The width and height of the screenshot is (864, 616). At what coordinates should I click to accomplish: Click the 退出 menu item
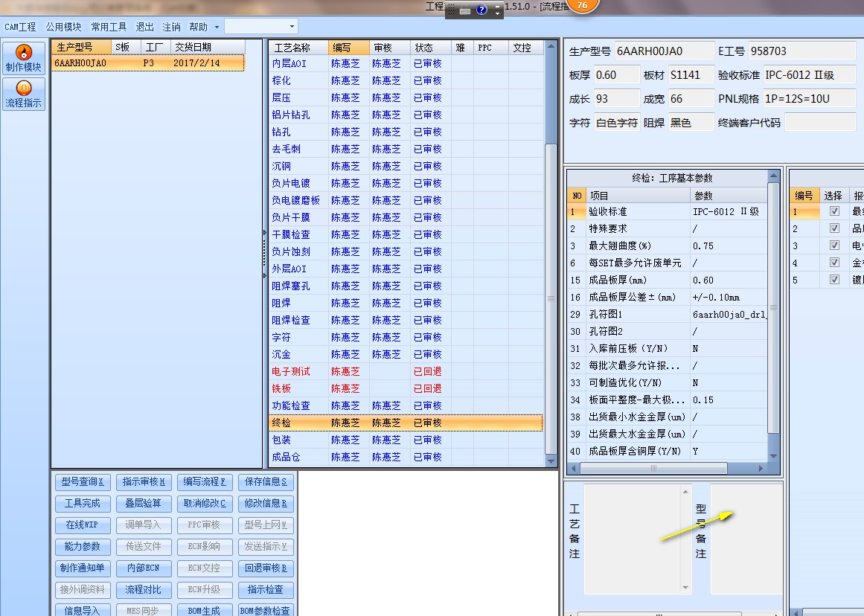pos(144,27)
